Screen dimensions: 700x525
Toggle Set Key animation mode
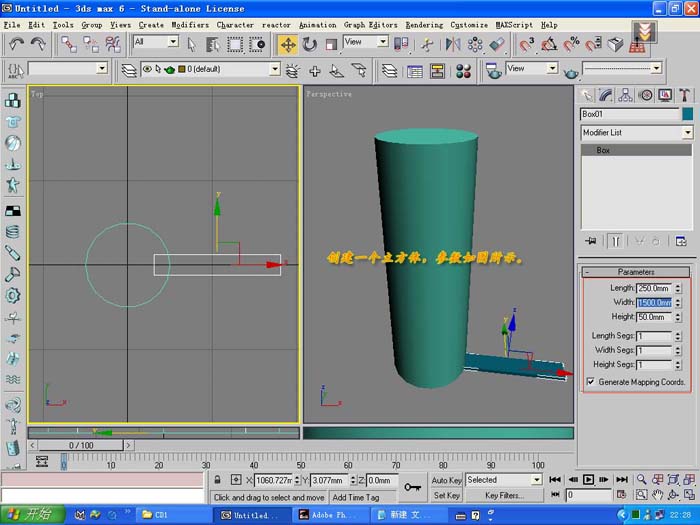point(446,495)
